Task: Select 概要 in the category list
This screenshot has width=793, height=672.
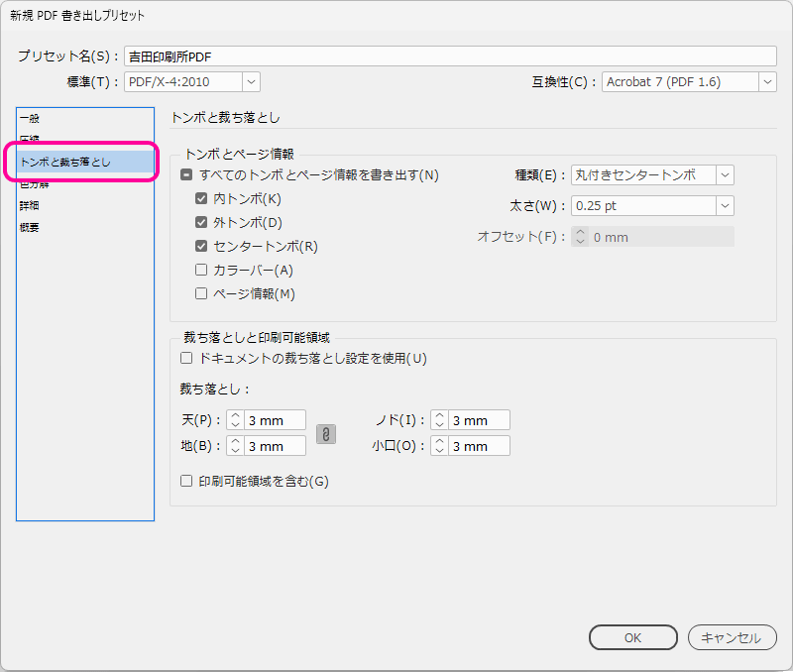Action: (x=85, y=227)
